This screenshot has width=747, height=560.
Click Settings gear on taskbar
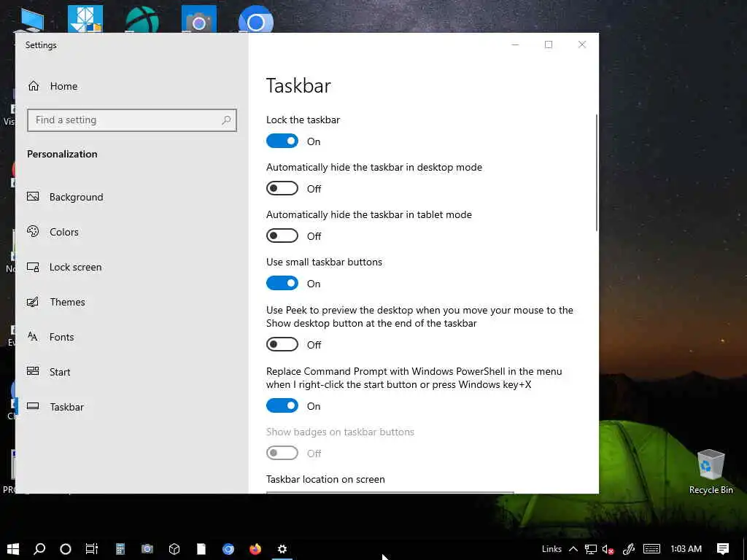pyautogui.click(x=282, y=549)
